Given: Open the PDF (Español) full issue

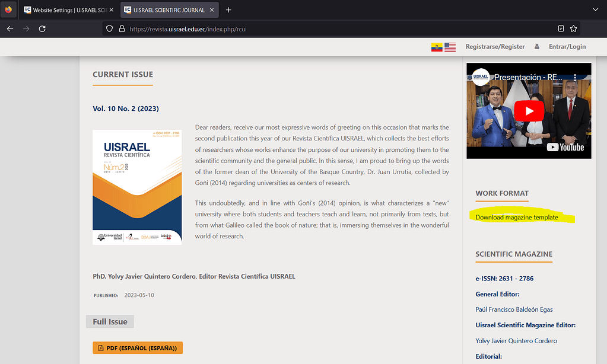Looking at the screenshot, I should click(137, 348).
